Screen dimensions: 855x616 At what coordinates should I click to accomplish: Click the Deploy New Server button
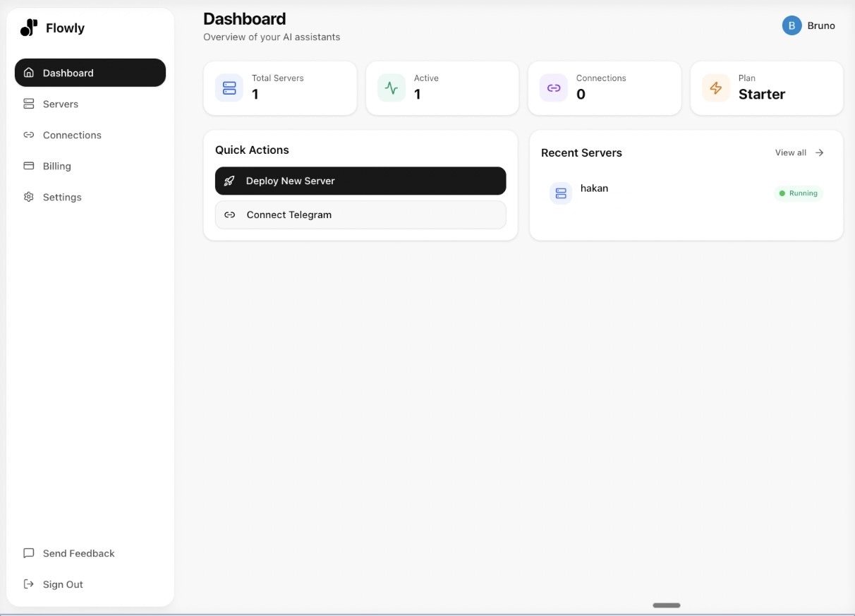tap(360, 181)
